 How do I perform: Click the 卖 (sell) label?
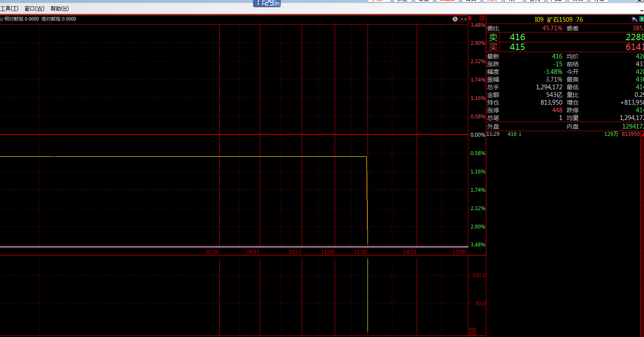tap(493, 38)
